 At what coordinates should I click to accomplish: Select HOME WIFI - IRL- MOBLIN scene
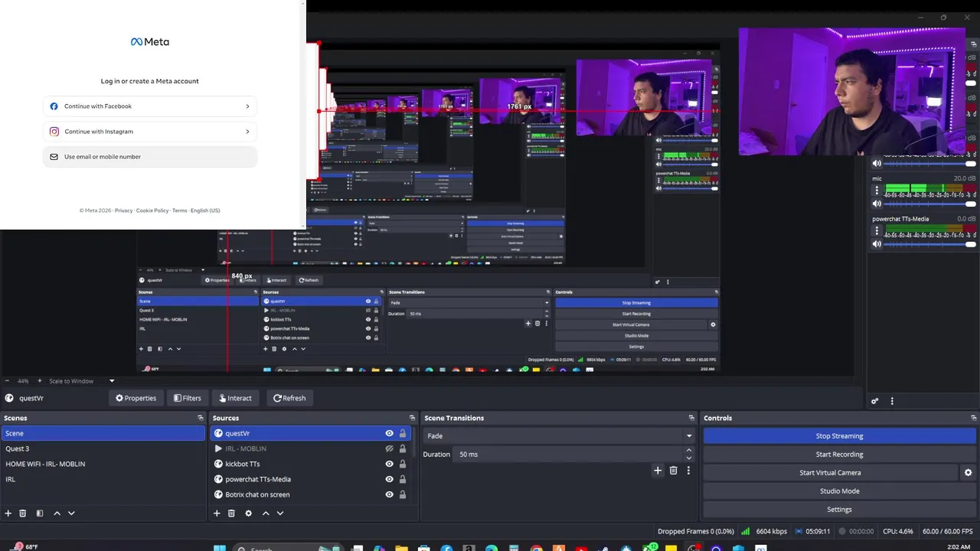[103, 464]
